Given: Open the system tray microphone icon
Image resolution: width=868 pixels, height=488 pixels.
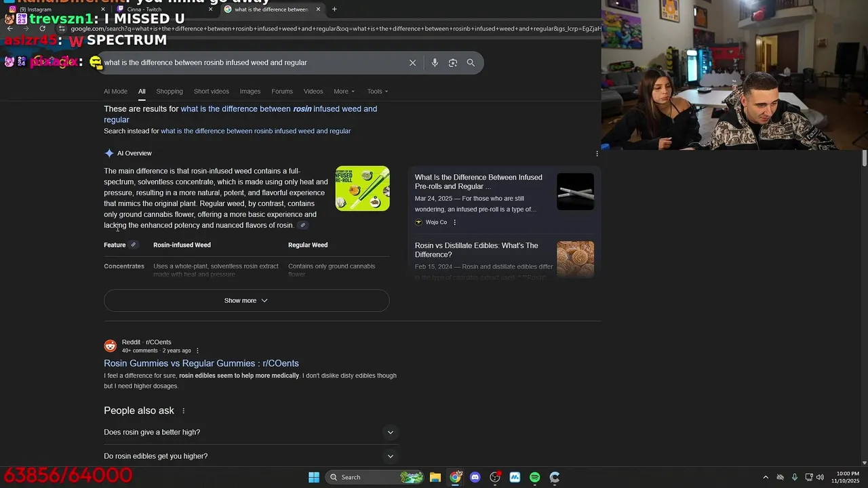Looking at the screenshot, I should (794, 477).
